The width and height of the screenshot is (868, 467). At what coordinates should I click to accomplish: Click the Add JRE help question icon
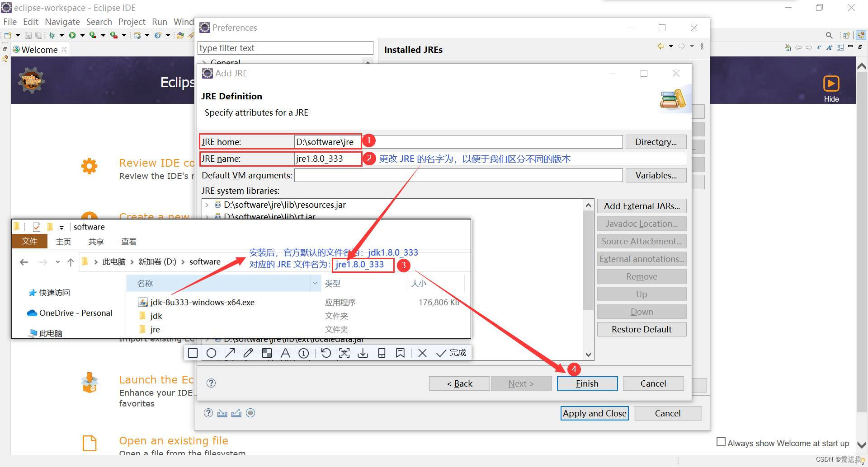(211, 383)
